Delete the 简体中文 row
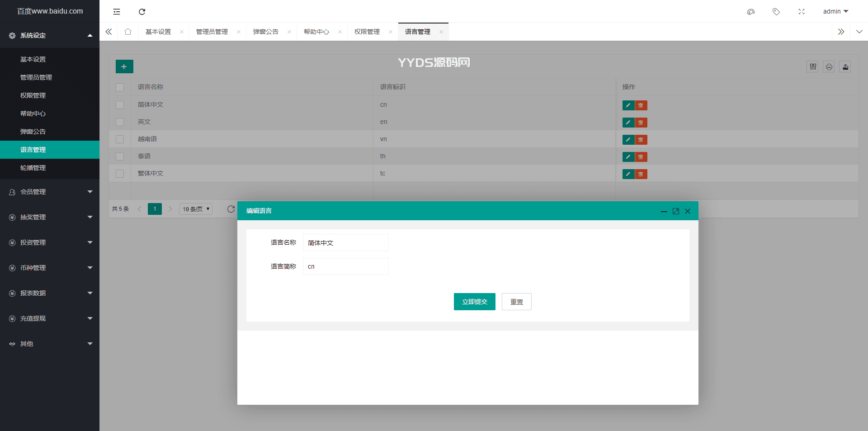Screen dimensions: 868x431 [641, 105]
